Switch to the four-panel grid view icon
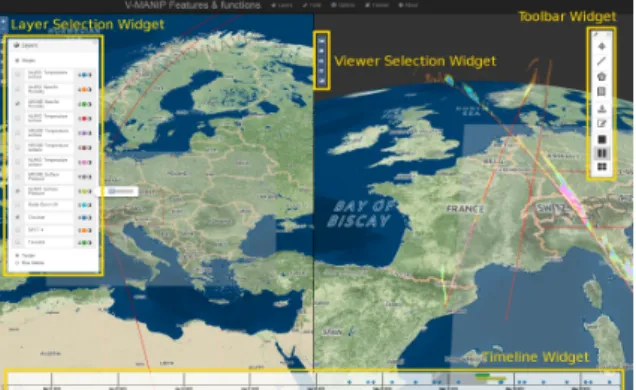 pos(602,167)
